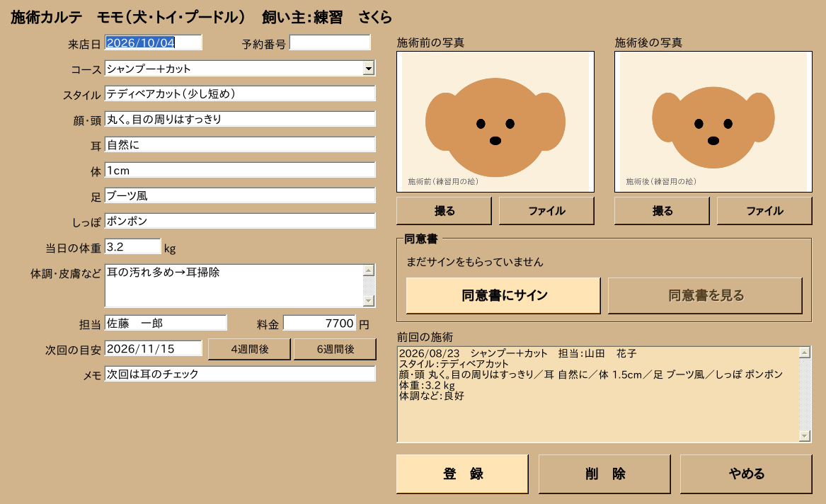Click down arrow of 前回の施術 scrollbar

pos(804,435)
